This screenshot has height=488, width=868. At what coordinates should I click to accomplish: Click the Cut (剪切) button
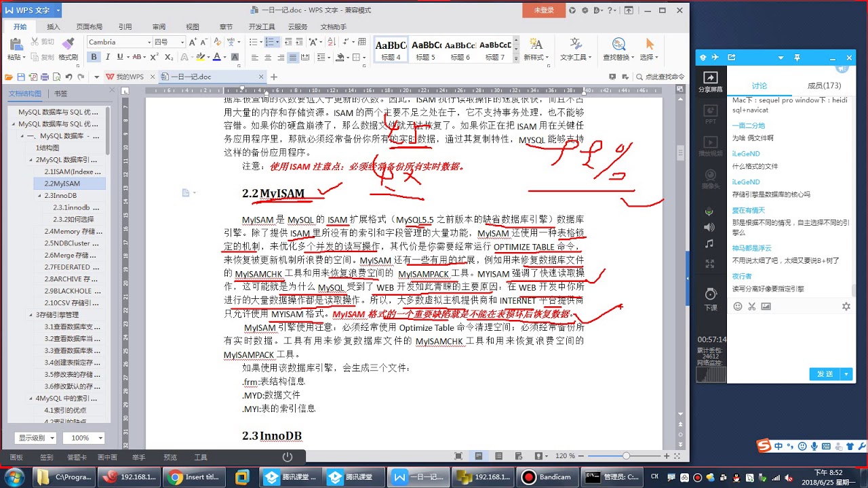42,42
